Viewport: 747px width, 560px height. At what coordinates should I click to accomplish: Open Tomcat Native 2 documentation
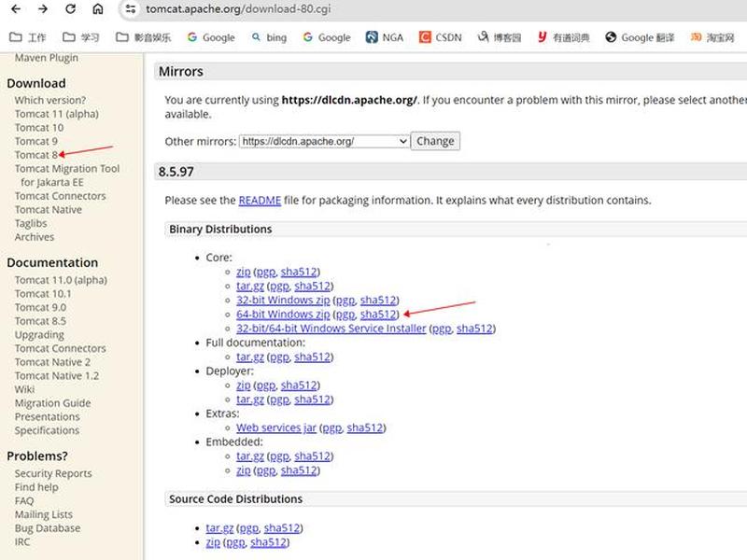pyautogui.click(x=52, y=362)
